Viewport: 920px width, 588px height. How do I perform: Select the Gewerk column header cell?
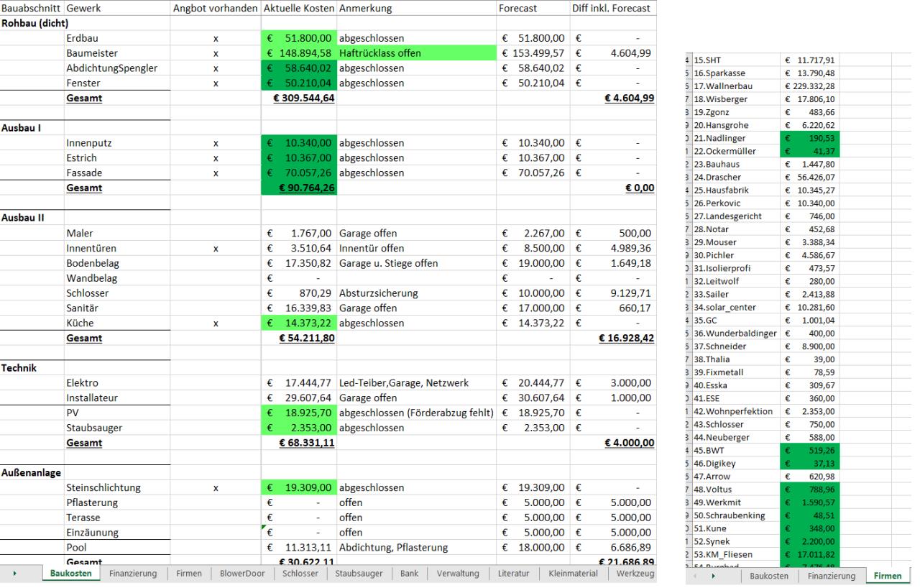(117, 8)
